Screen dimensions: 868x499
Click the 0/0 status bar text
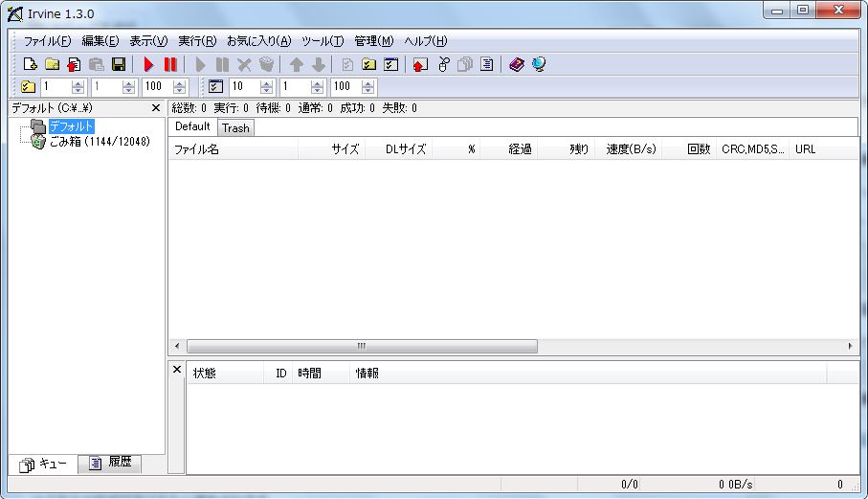(x=630, y=485)
